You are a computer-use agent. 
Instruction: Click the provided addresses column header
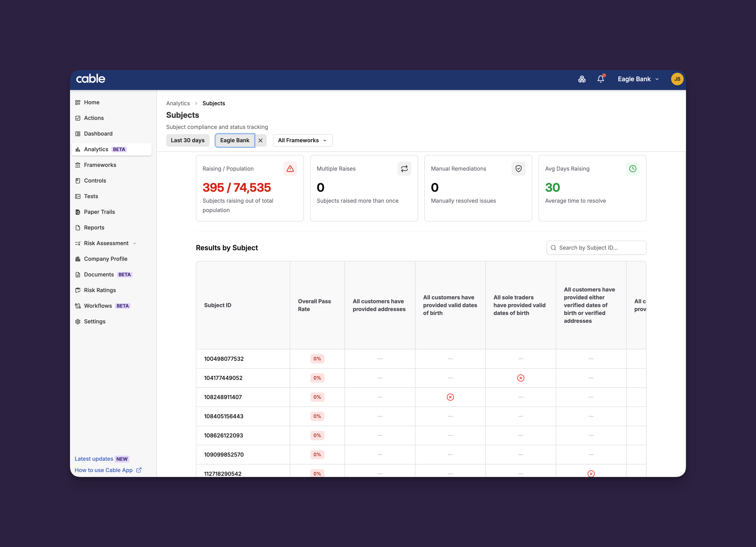380,305
